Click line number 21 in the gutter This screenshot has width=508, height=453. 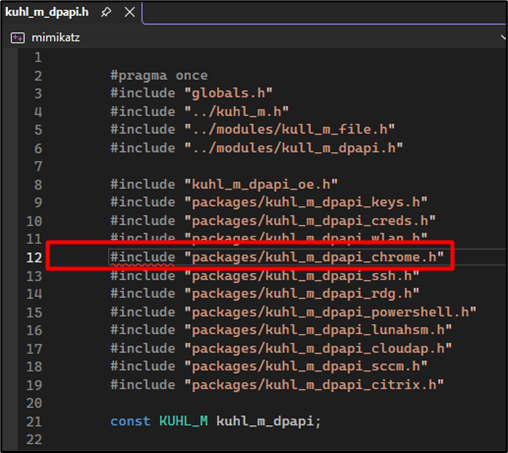pyautogui.click(x=34, y=422)
